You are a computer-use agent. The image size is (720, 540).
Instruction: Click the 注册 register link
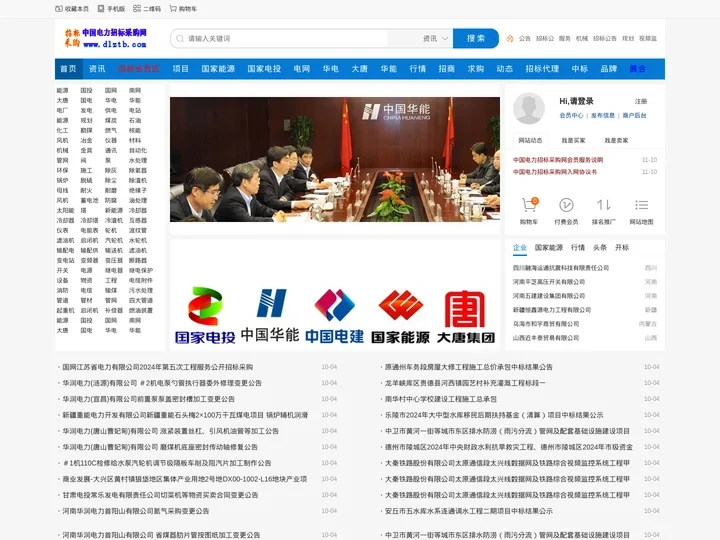point(641,101)
